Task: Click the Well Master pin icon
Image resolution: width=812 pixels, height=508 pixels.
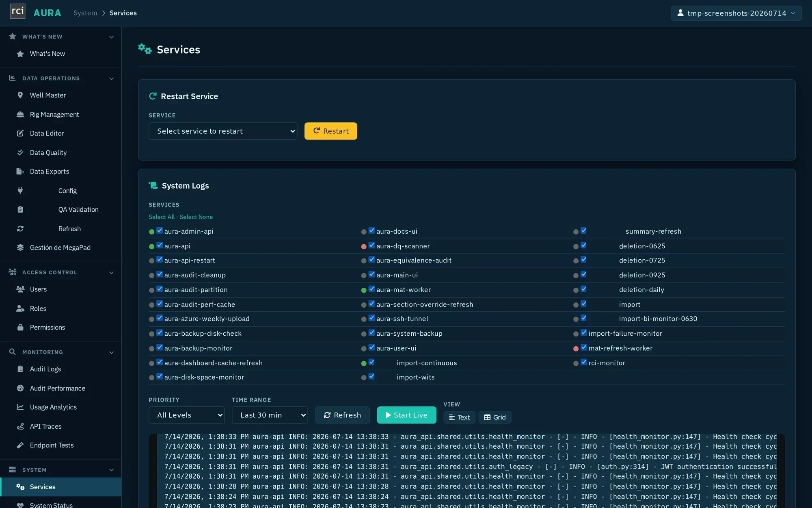Action: (x=20, y=95)
